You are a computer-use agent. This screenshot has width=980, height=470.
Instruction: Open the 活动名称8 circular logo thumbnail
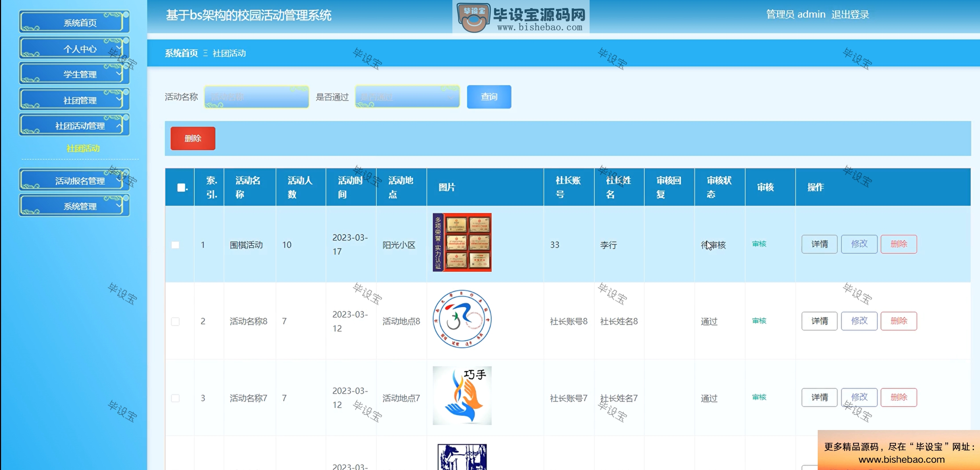point(462,319)
